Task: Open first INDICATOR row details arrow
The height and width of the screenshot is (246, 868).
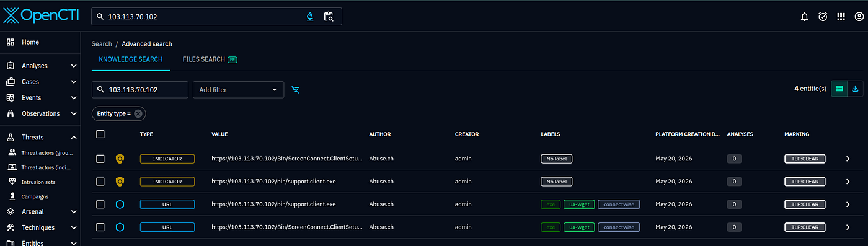Action: (x=848, y=159)
